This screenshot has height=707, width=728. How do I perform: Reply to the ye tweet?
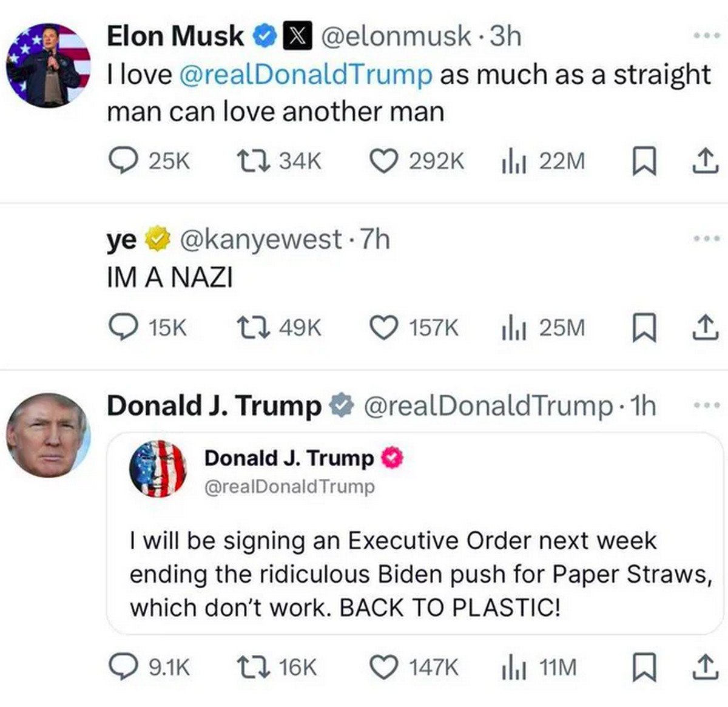point(147,328)
